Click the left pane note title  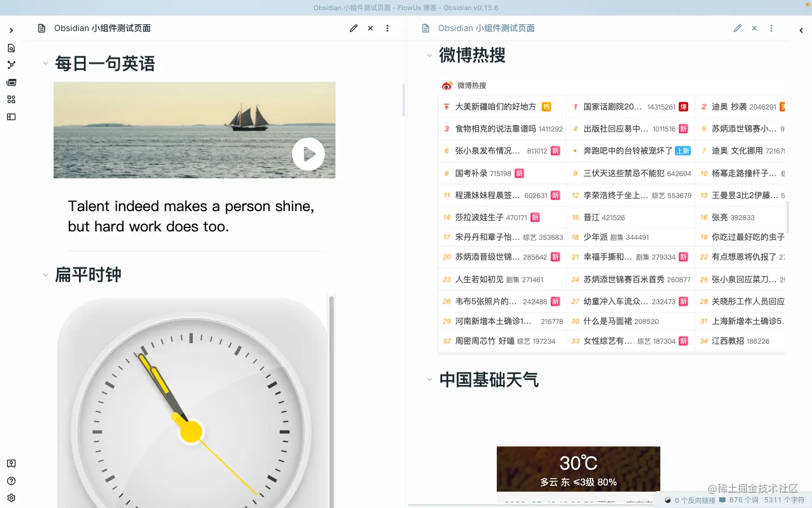click(103, 28)
